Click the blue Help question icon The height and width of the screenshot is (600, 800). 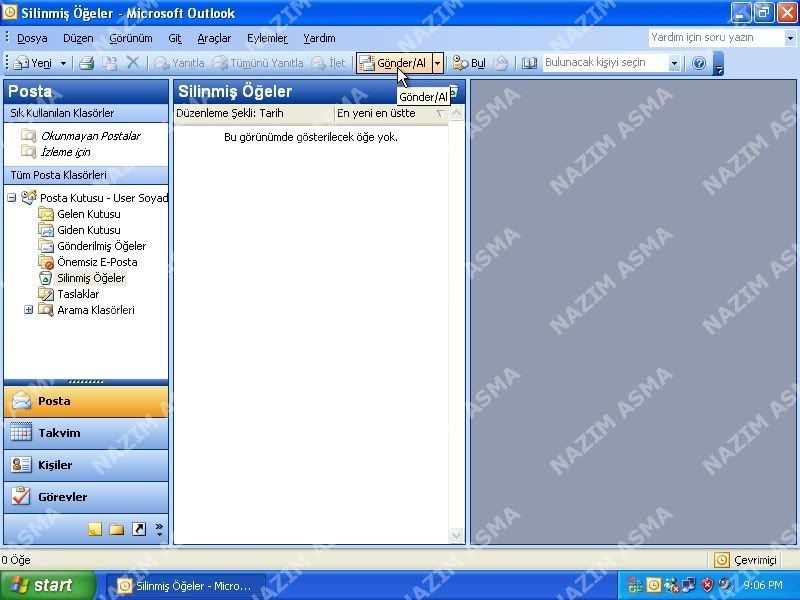(699, 63)
